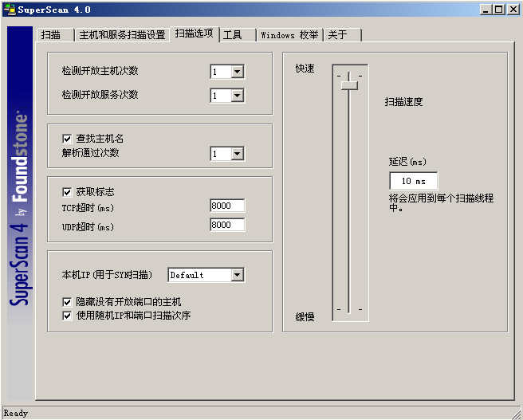523x420 pixels.
Task: Click the 扫描速度 slider thumb
Action: click(x=349, y=85)
